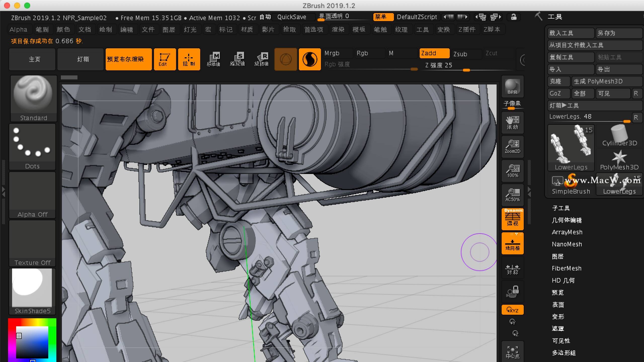Open the 颜色 color menu
Image resolution: width=644 pixels, height=362 pixels.
[x=63, y=30]
